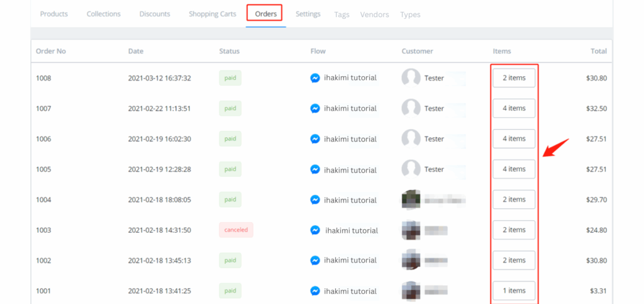Click Messenger icon on order 1006
Viewport: 644px width, 304px height.
pyautogui.click(x=315, y=139)
